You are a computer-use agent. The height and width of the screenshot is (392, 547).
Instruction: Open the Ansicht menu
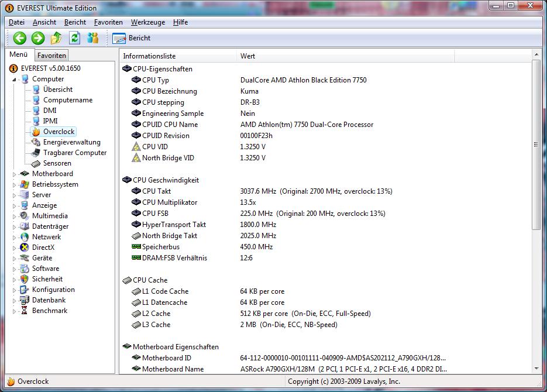[44, 22]
